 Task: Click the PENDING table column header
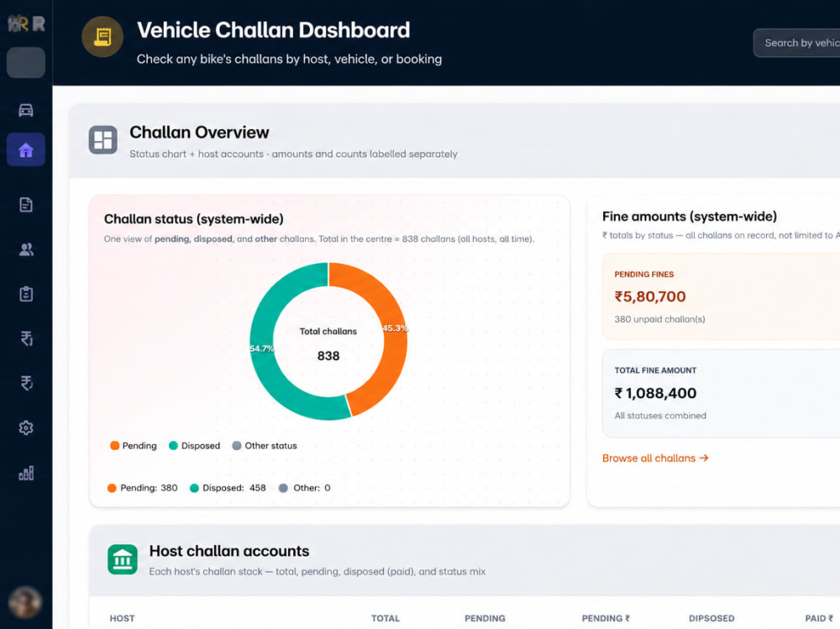(x=485, y=618)
